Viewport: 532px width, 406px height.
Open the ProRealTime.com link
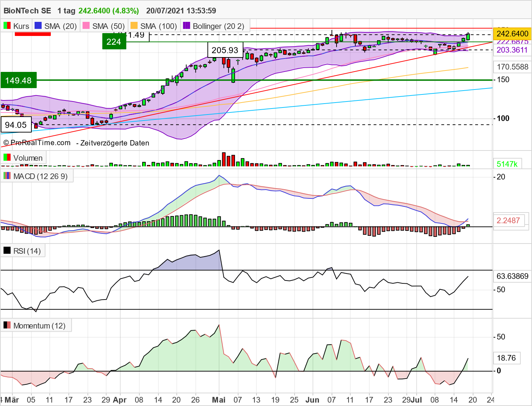(x=40, y=143)
